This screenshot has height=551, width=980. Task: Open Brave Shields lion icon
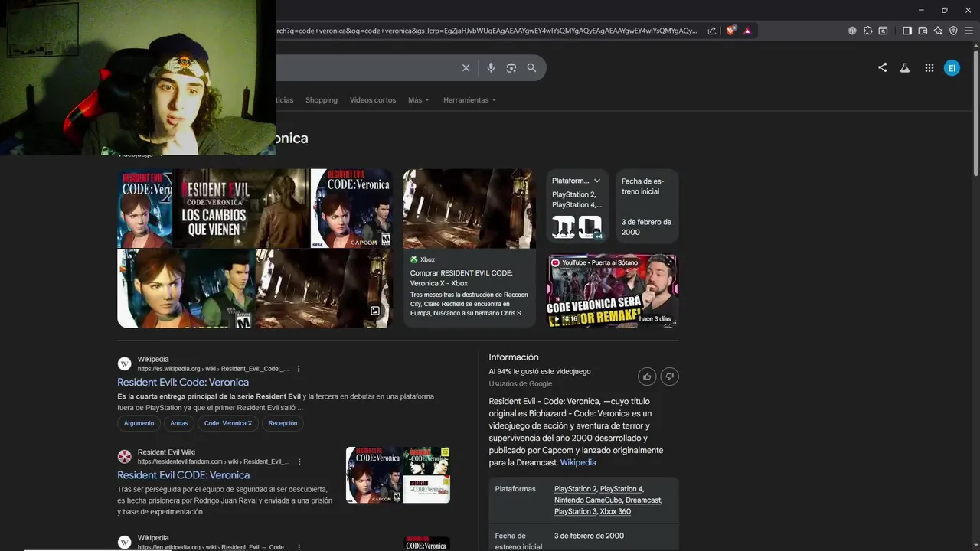[730, 31]
